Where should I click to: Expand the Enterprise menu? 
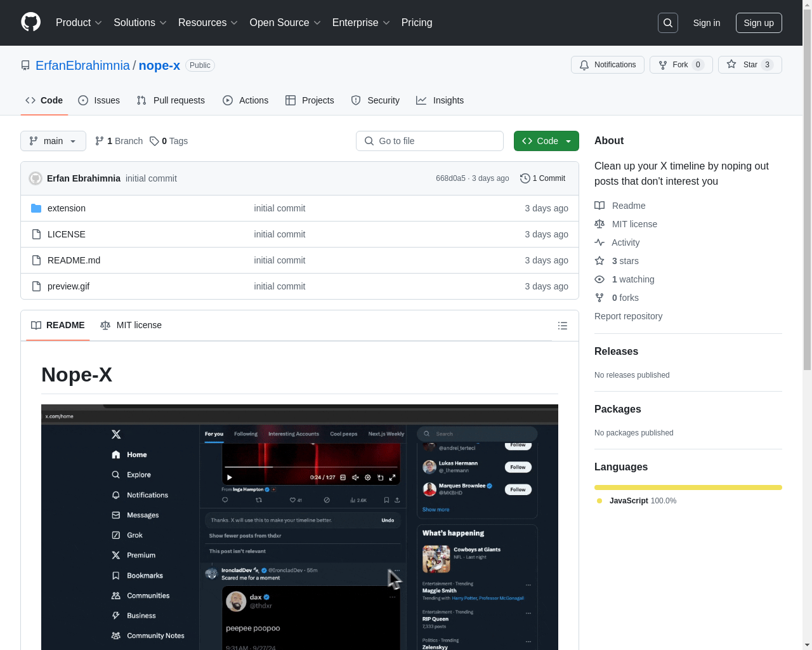pyautogui.click(x=361, y=23)
